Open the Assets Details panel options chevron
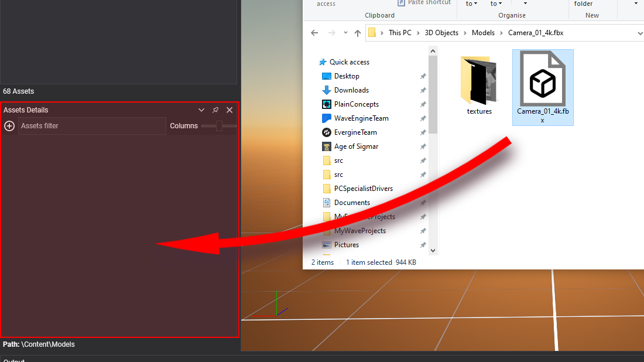The image size is (644, 362). point(201,110)
